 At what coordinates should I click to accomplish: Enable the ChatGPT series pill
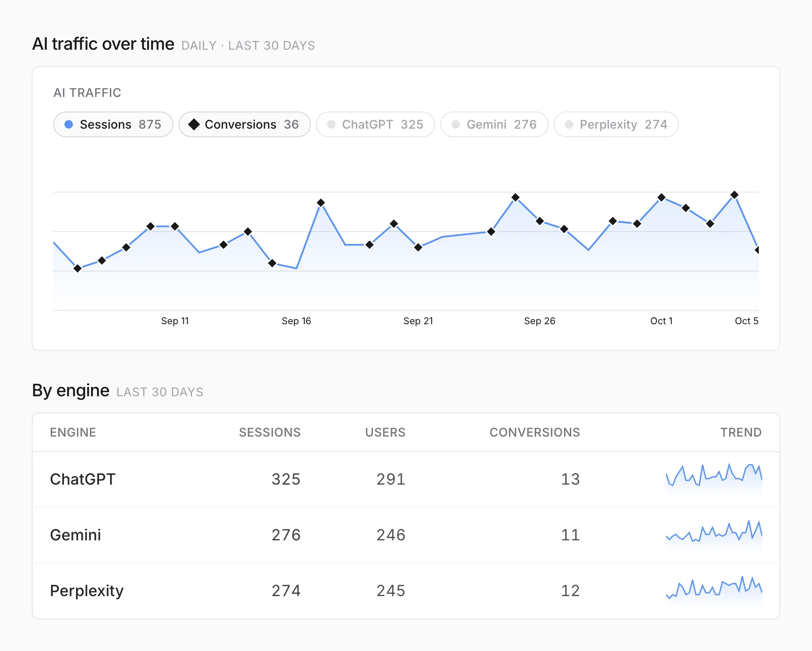click(376, 124)
